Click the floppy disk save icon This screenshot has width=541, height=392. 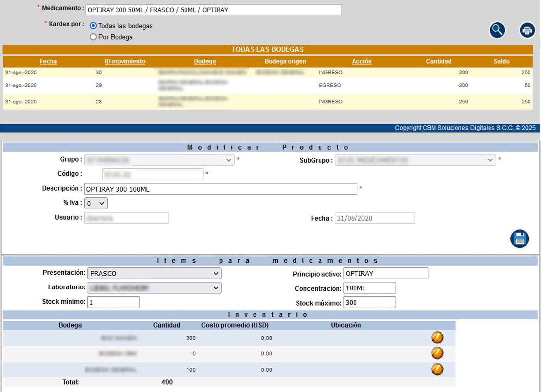[520, 239]
